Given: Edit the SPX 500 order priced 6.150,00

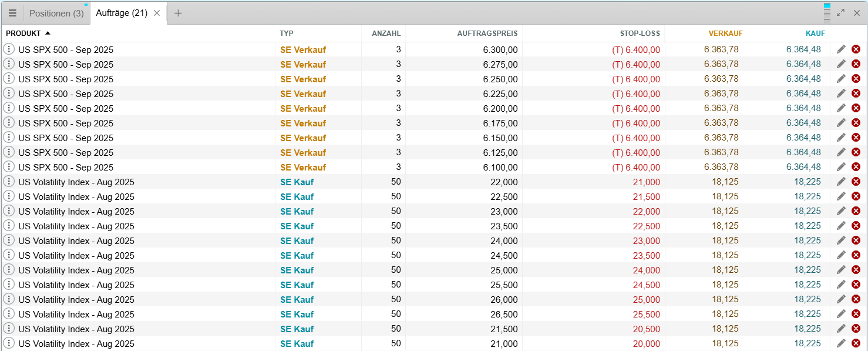Looking at the screenshot, I should [841, 138].
